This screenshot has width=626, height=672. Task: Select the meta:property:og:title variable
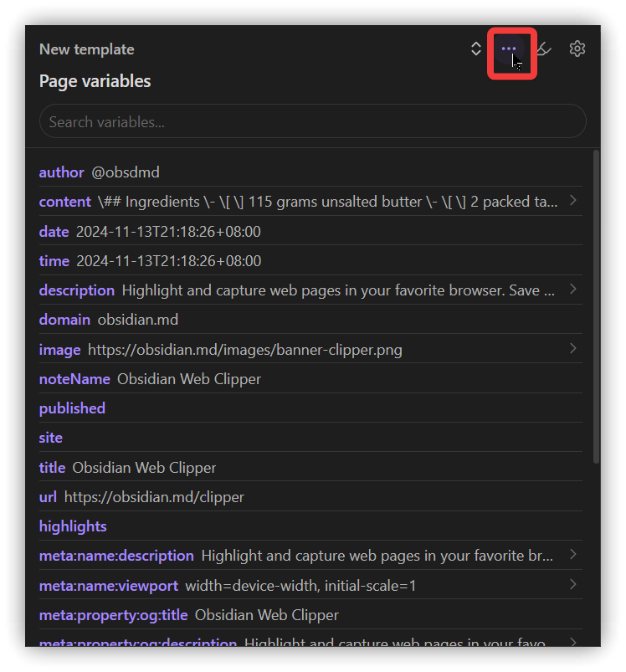[x=113, y=615]
